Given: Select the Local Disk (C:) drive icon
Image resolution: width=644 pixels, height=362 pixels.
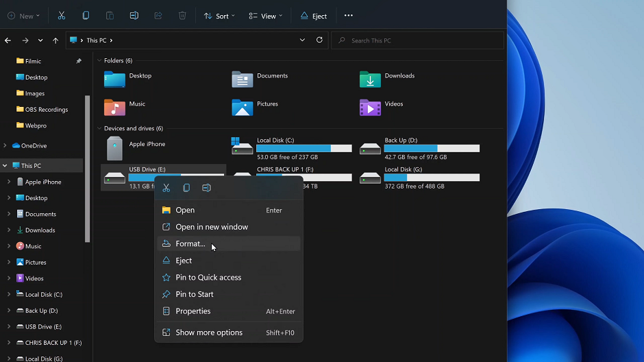Looking at the screenshot, I should (242, 146).
